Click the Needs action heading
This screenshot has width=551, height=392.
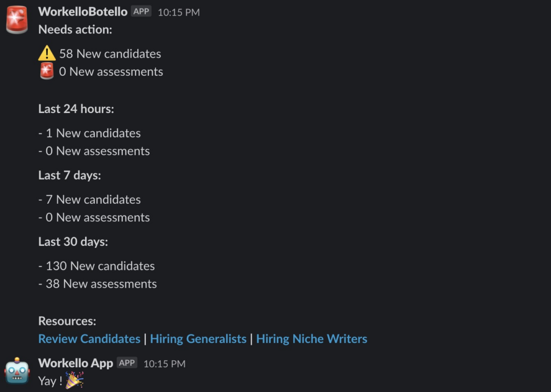75,30
